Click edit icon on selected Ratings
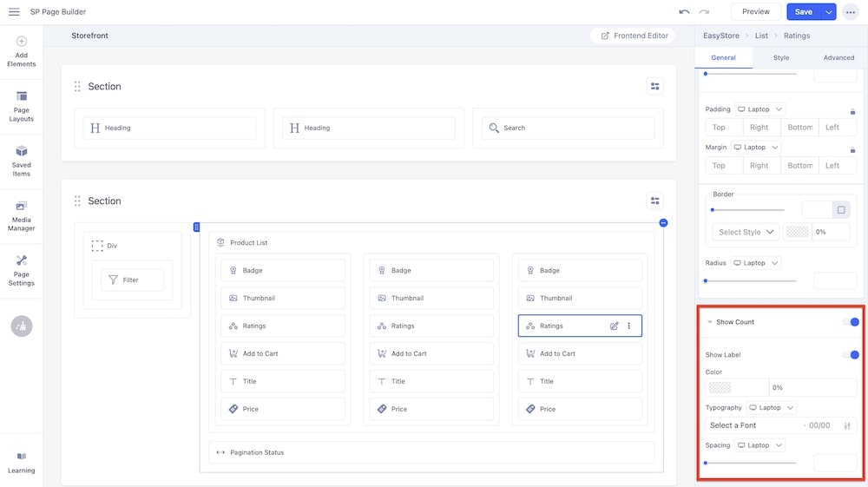Screen dimensions: 868x487 pos(615,326)
